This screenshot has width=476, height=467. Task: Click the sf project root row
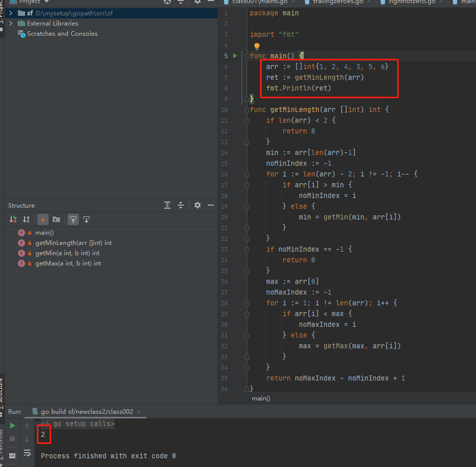111,13
